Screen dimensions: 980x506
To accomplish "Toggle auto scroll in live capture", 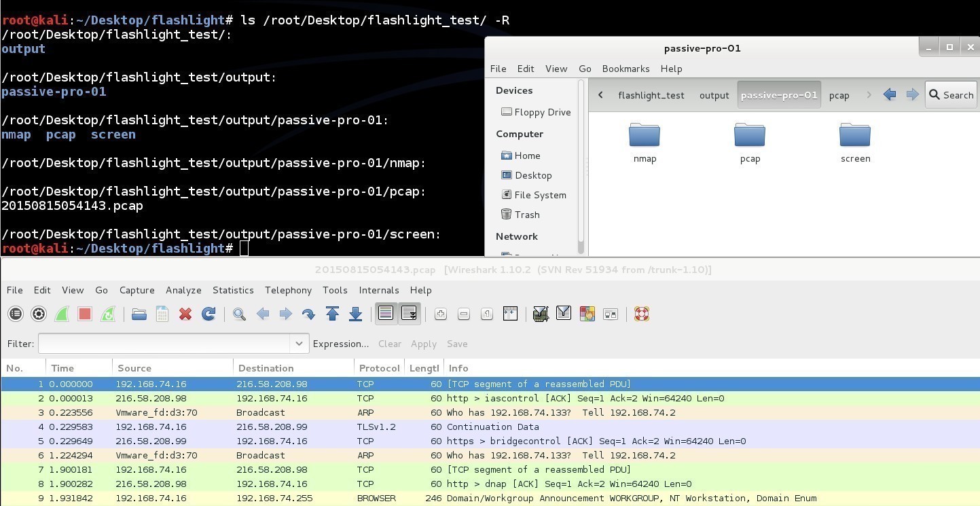I will pyautogui.click(x=409, y=314).
